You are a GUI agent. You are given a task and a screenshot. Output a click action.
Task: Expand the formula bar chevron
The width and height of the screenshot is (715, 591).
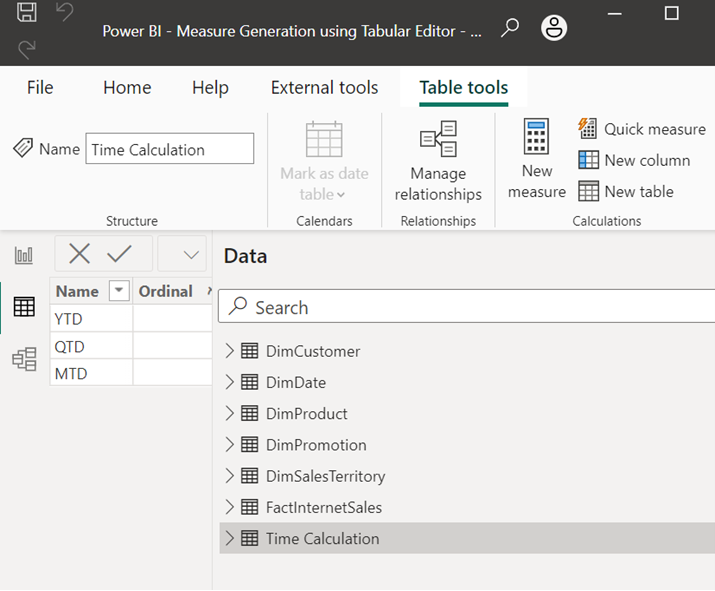tap(191, 255)
